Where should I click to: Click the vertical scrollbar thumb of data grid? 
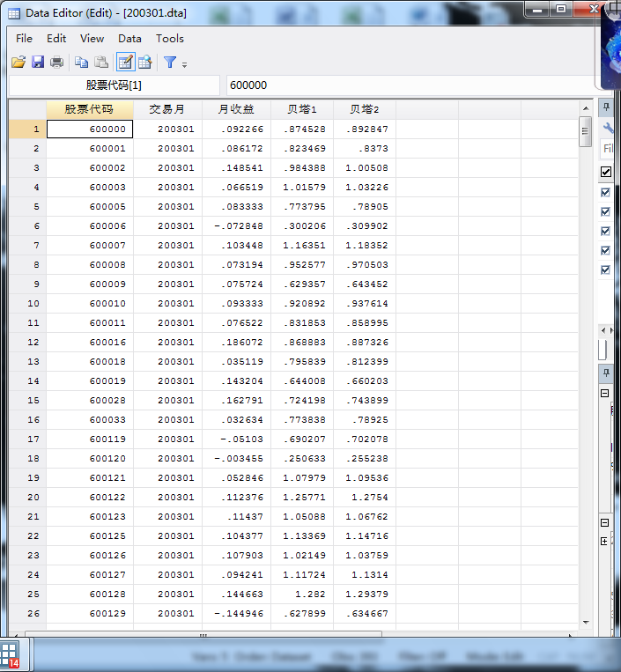pyautogui.click(x=586, y=131)
